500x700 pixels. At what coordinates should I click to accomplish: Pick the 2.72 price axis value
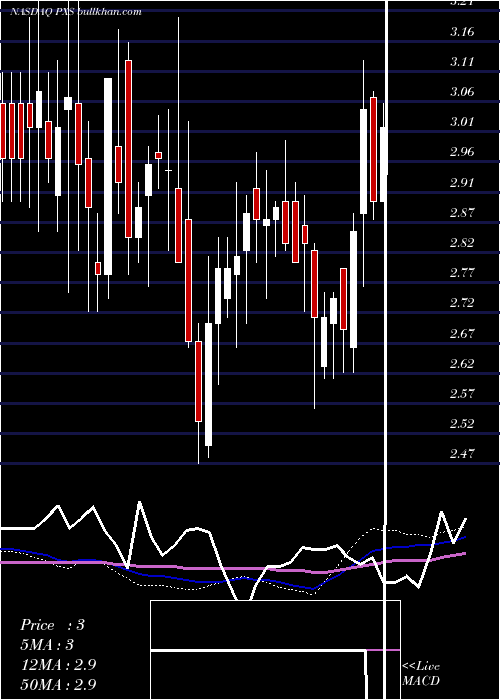462,304
